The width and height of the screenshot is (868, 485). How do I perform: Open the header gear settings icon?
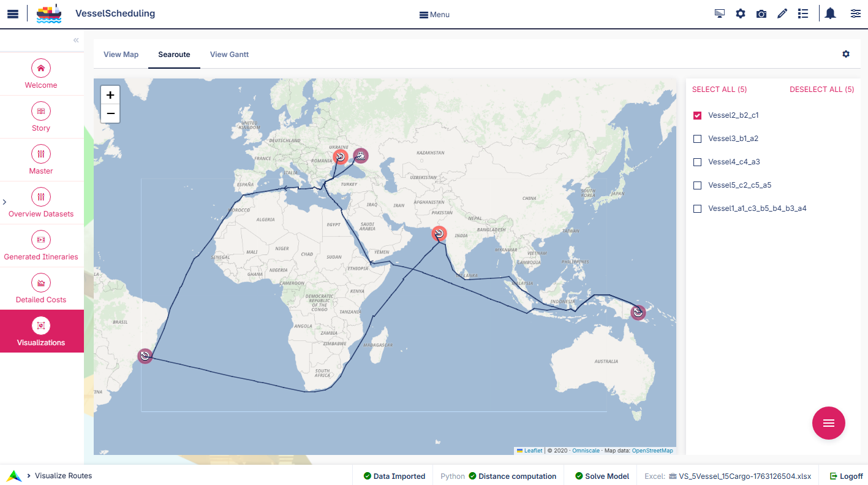coord(741,14)
